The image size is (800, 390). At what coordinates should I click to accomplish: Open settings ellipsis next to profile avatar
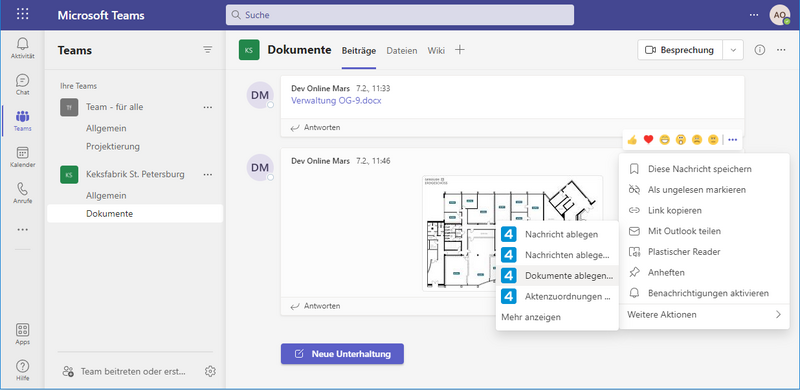754,15
